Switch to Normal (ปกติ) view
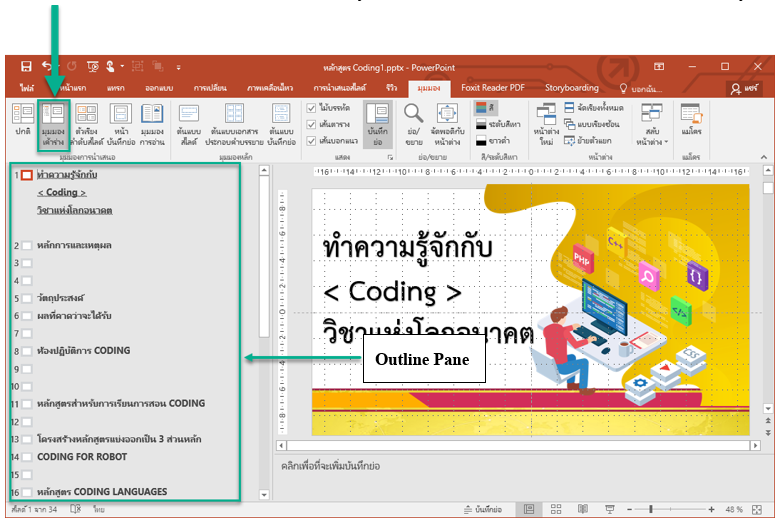781x522 pixels. [22, 120]
